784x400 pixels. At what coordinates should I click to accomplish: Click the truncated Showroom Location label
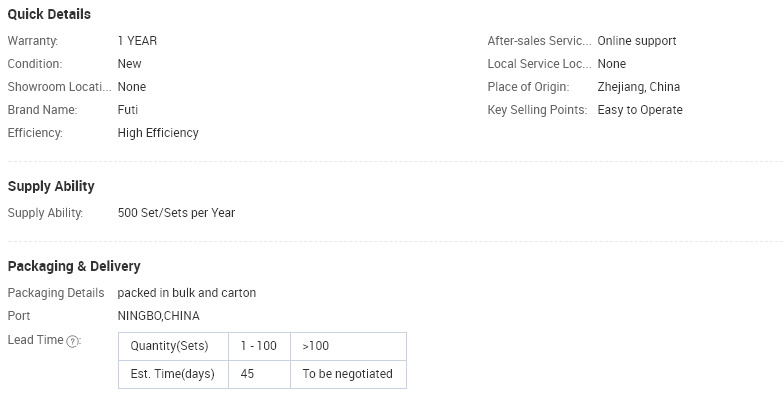point(60,87)
